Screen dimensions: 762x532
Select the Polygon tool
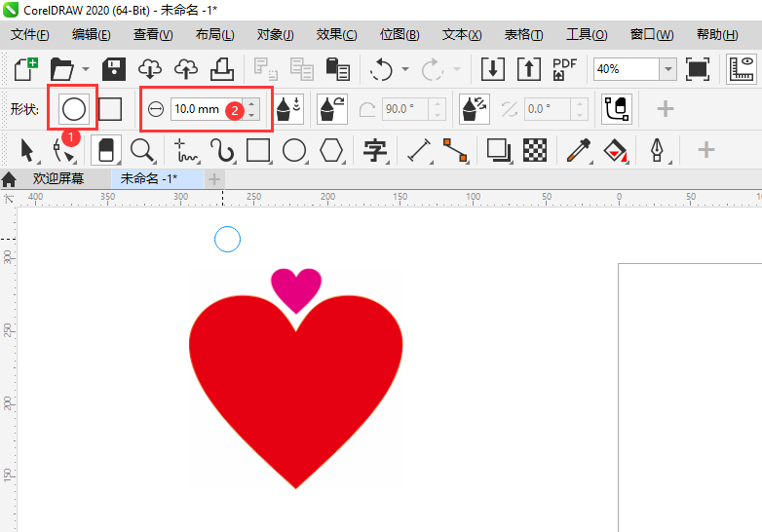click(332, 150)
